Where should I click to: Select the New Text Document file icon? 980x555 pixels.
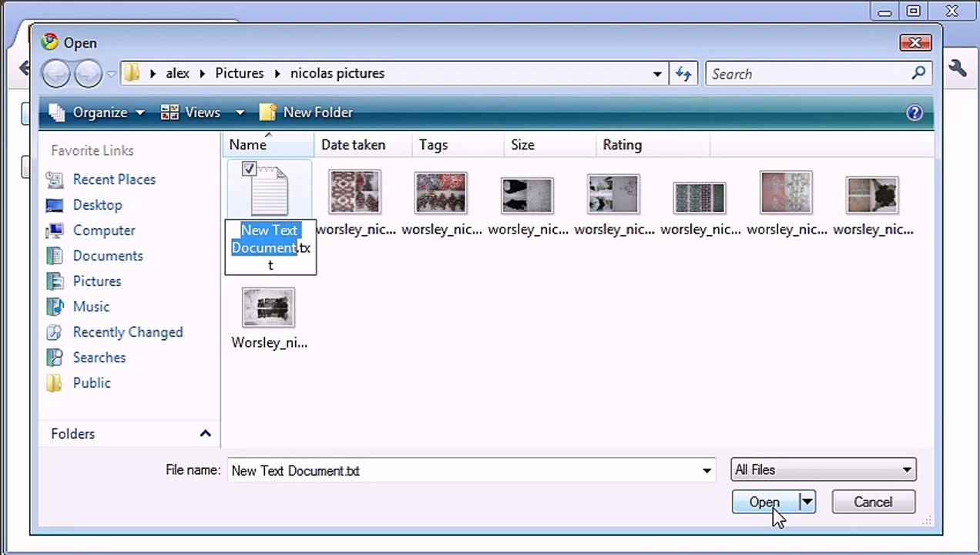[x=269, y=191]
